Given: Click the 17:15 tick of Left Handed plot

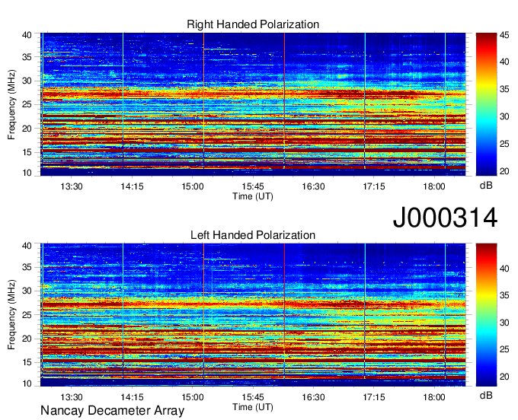Looking at the screenshot, I should (373, 397).
